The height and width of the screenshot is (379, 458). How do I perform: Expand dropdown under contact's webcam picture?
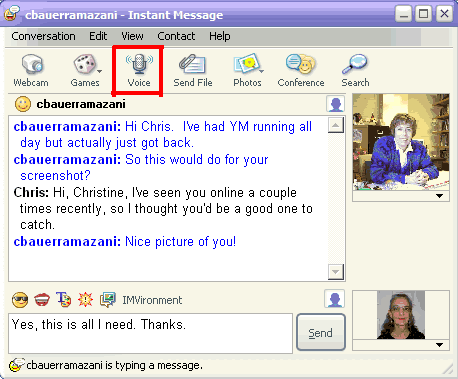439,196
